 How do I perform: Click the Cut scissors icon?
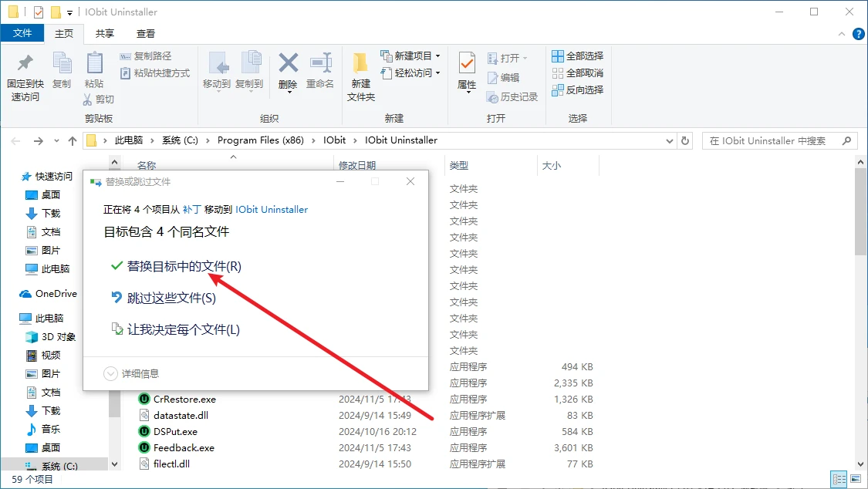tap(87, 99)
